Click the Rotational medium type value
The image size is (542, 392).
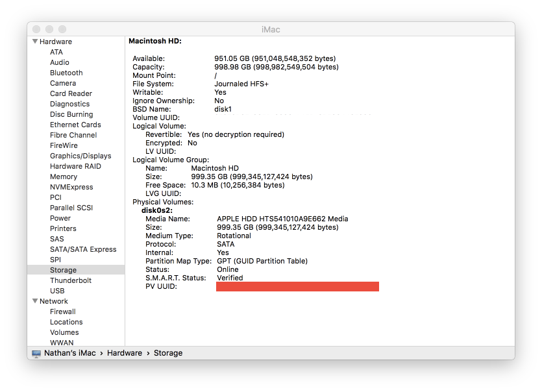(234, 236)
